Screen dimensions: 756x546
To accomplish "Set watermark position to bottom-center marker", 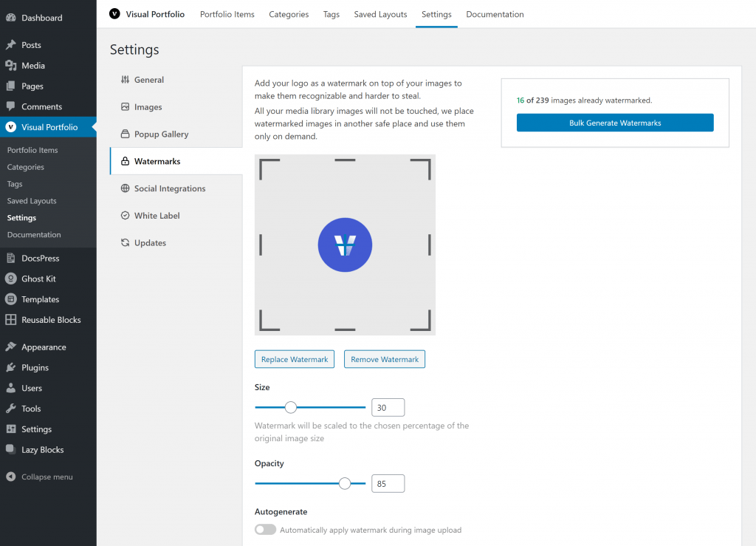I will coord(345,330).
